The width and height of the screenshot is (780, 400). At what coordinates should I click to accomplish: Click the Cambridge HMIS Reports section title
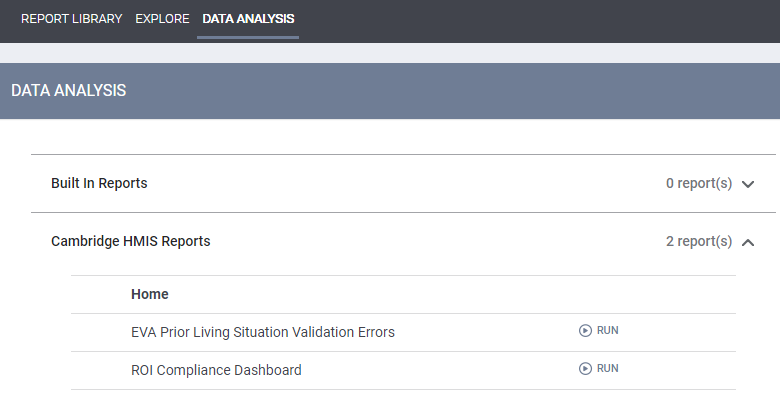click(x=130, y=242)
